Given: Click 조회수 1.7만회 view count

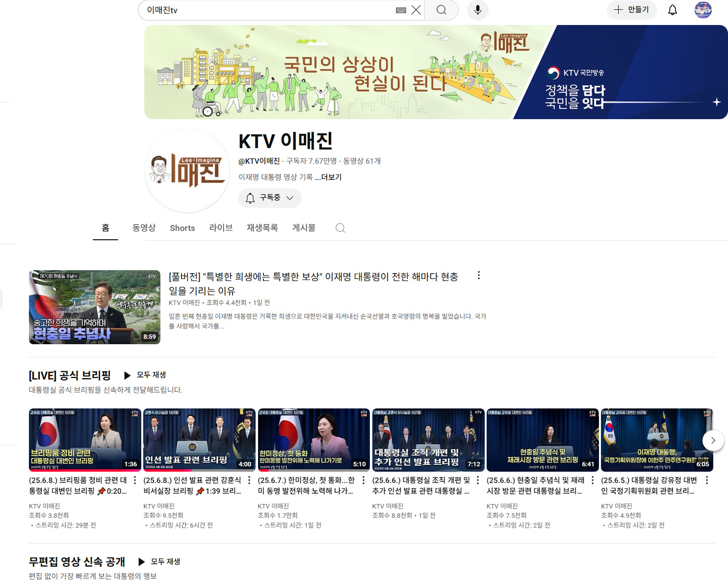Looking at the screenshot, I should click(x=278, y=515).
